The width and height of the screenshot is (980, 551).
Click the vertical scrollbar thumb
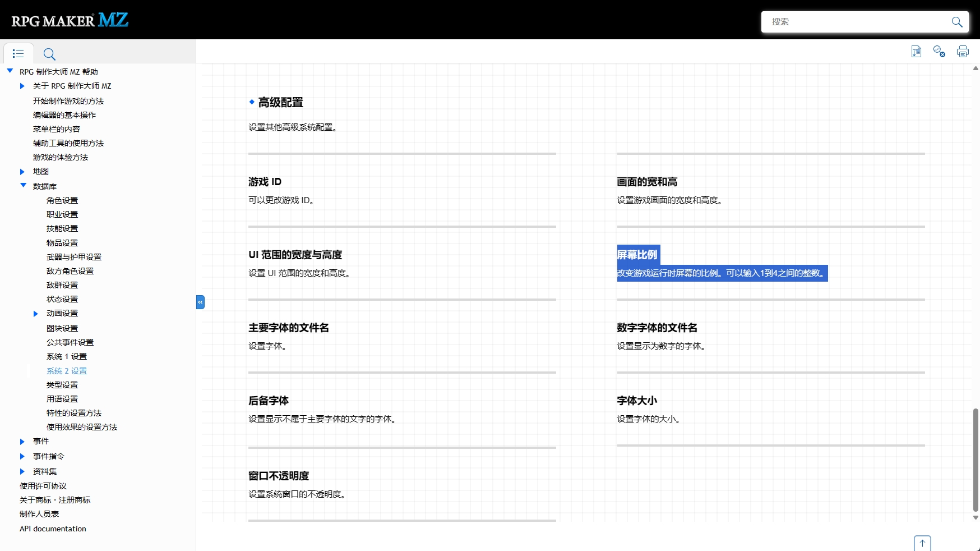coord(976,460)
